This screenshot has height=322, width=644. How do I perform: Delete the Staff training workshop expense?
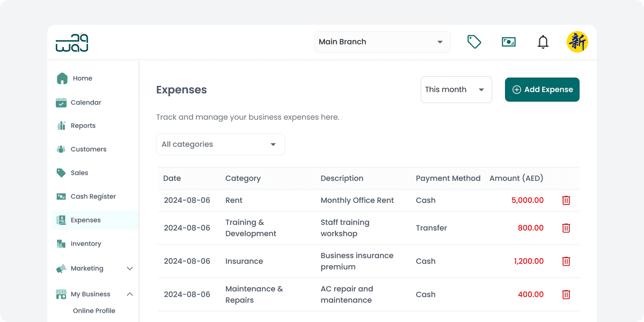(566, 228)
